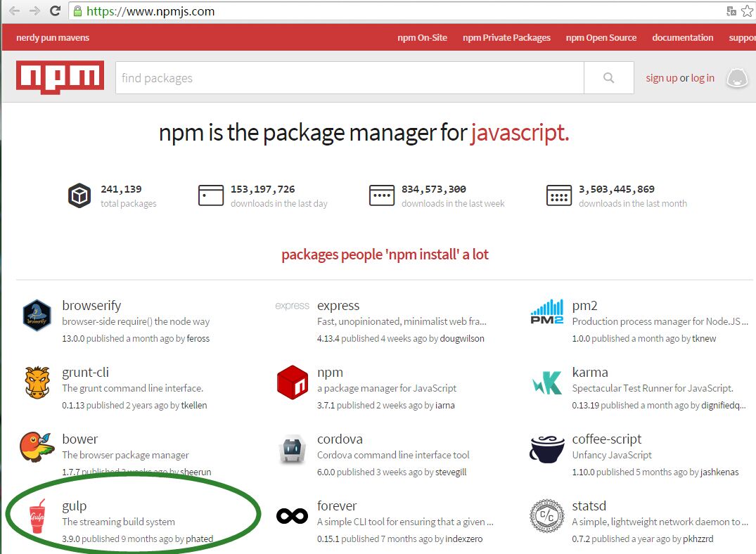Click the translate page icon

tap(731, 11)
